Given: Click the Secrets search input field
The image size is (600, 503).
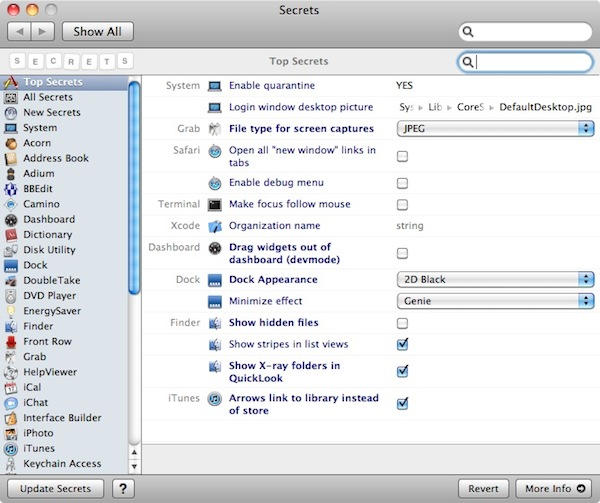Looking at the screenshot, I should tap(532, 62).
